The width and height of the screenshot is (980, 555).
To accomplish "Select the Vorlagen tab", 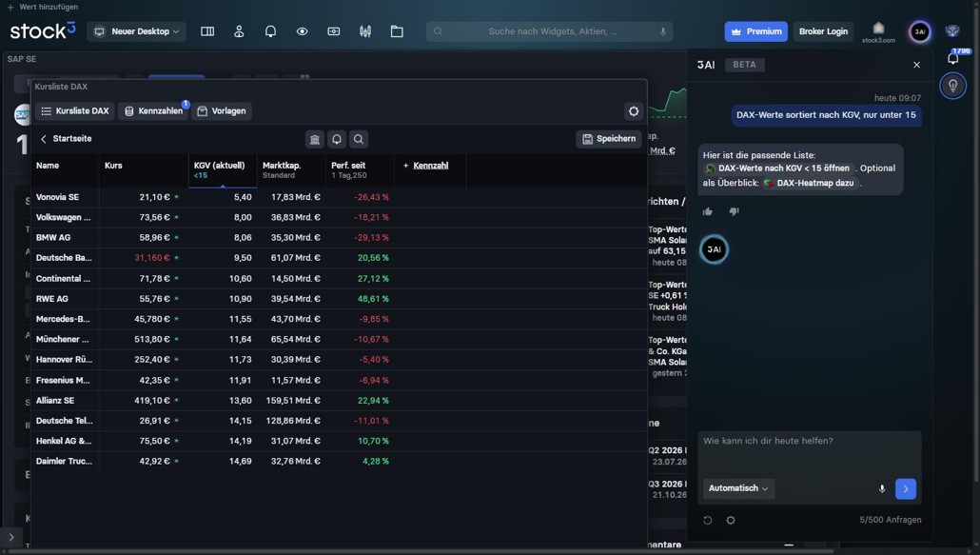I will (222, 111).
